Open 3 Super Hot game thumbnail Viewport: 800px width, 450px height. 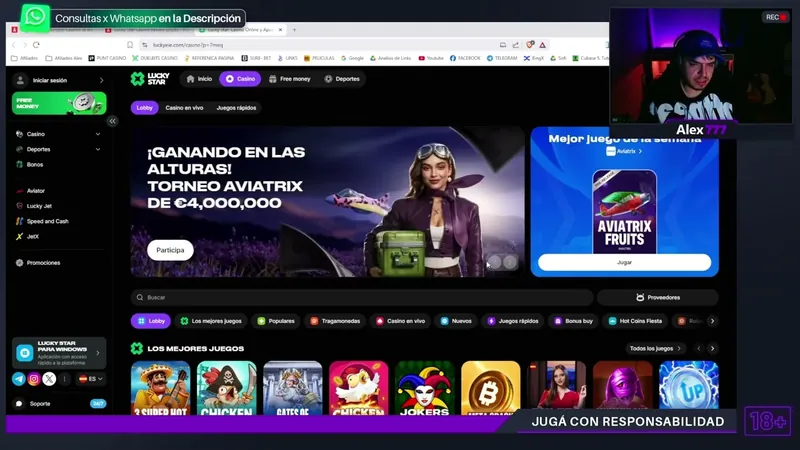(161, 388)
